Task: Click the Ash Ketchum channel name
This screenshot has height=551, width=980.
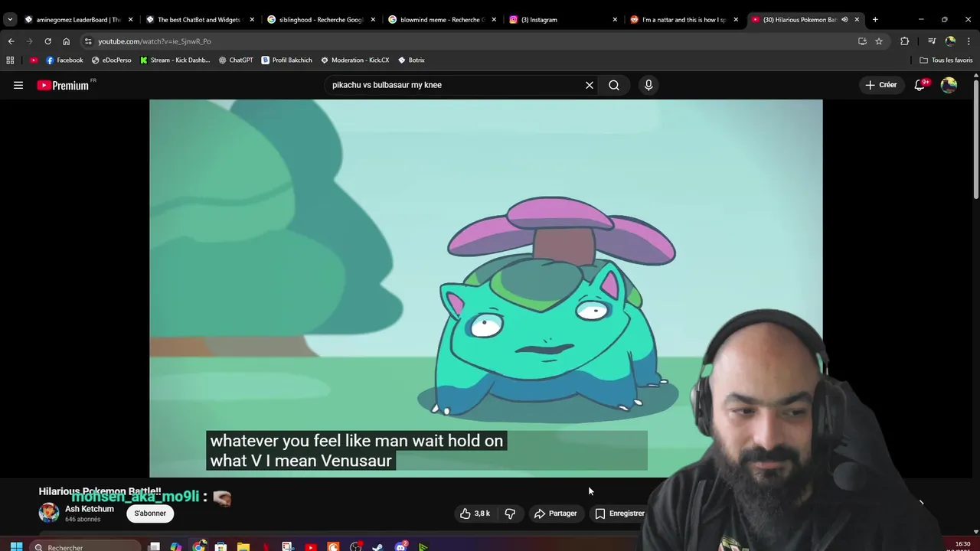Action: 90,509
